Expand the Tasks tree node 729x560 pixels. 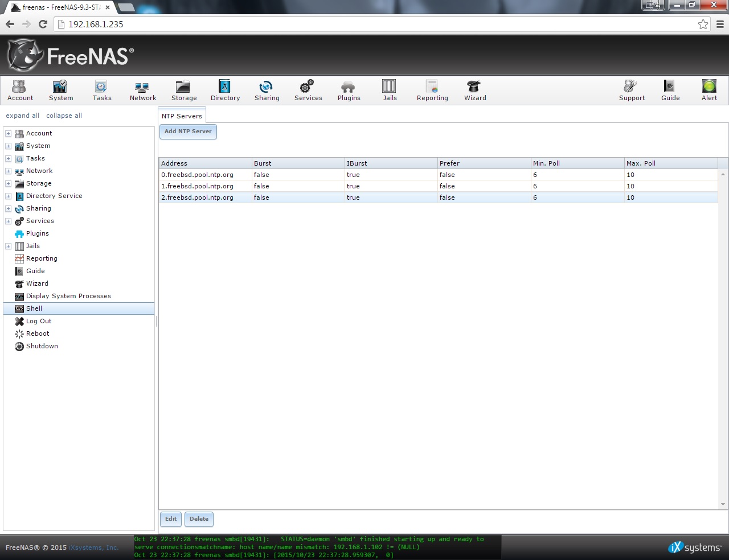click(8, 158)
